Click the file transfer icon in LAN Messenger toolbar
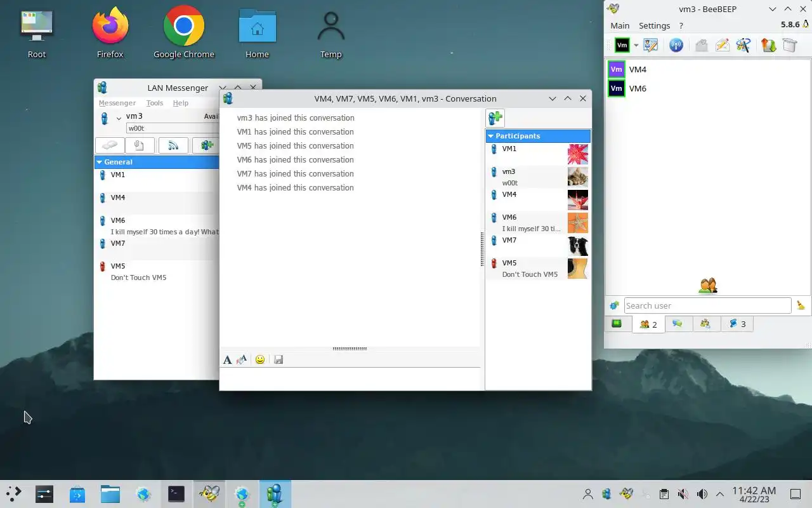812x508 pixels. coord(140,145)
